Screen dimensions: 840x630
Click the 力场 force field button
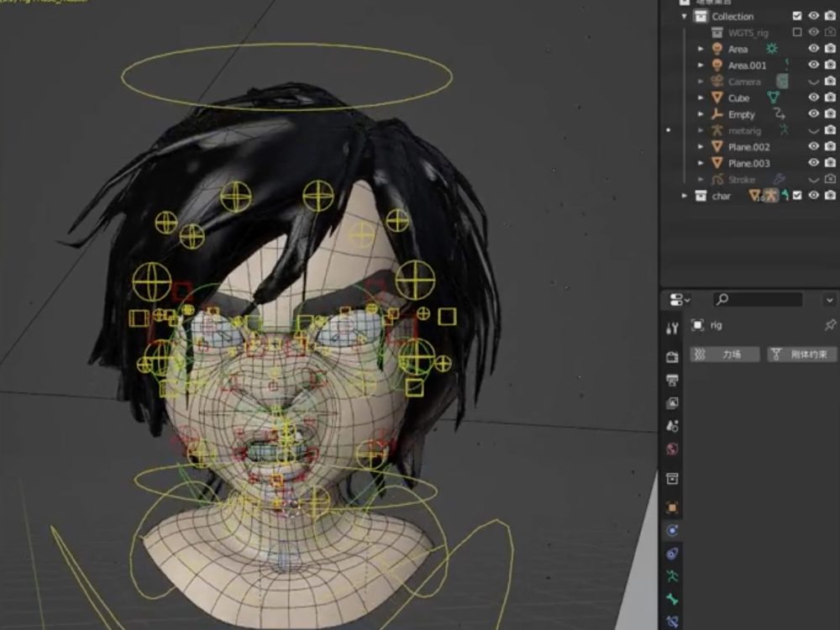(x=725, y=354)
